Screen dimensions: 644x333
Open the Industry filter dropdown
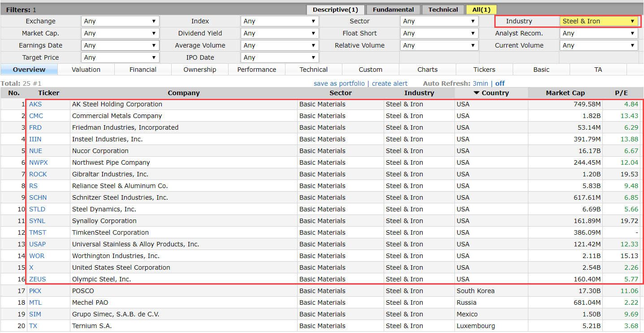[x=598, y=21]
